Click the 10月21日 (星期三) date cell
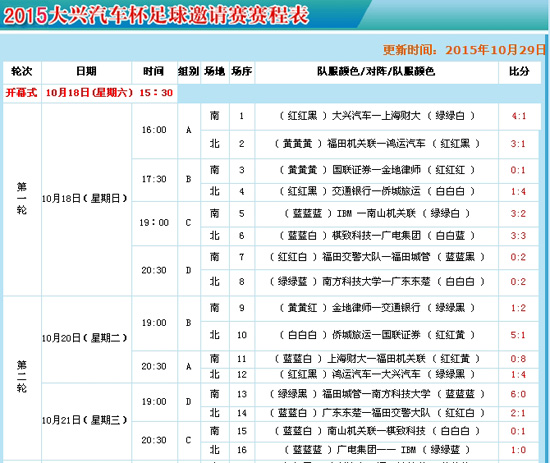This screenshot has height=463, width=550. coord(85,420)
